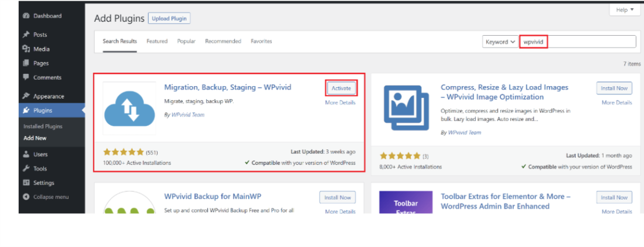Select the 'Last Updated: 3 weeks ago' text
This screenshot has height=247, width=644.
pos(323,151)
